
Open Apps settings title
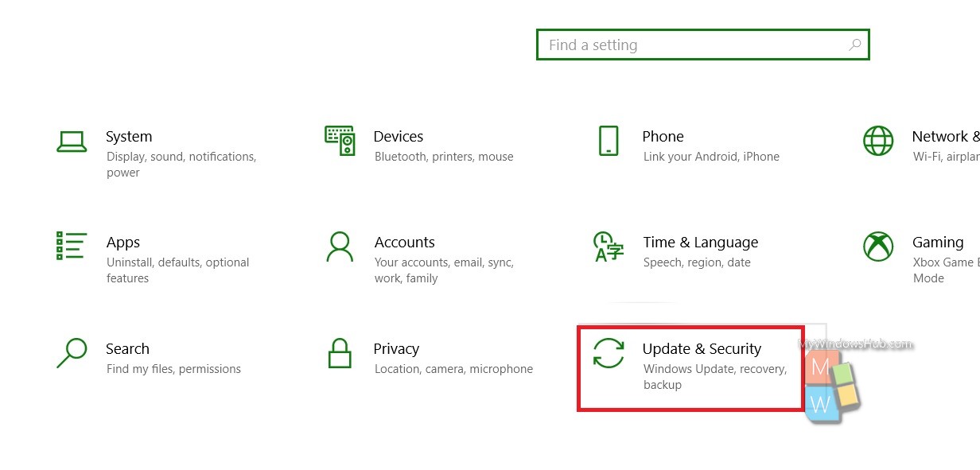click(x=123, y=243)
